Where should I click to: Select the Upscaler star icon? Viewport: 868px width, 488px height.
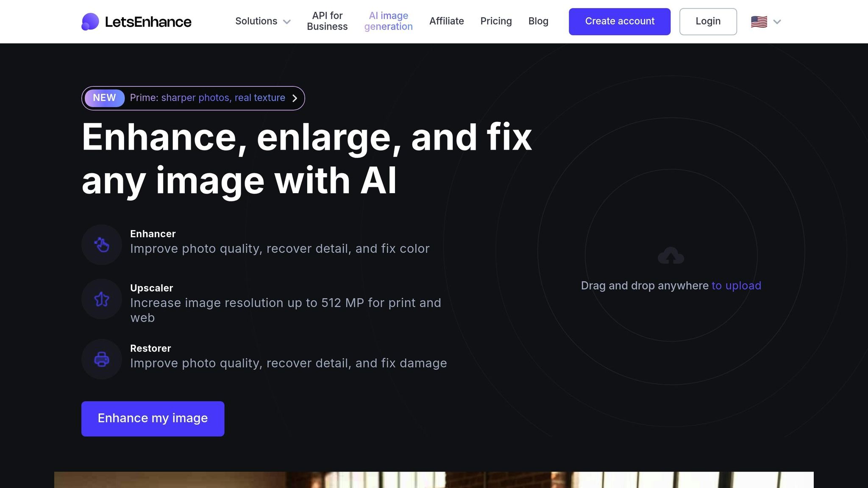[x=102, y=299]
